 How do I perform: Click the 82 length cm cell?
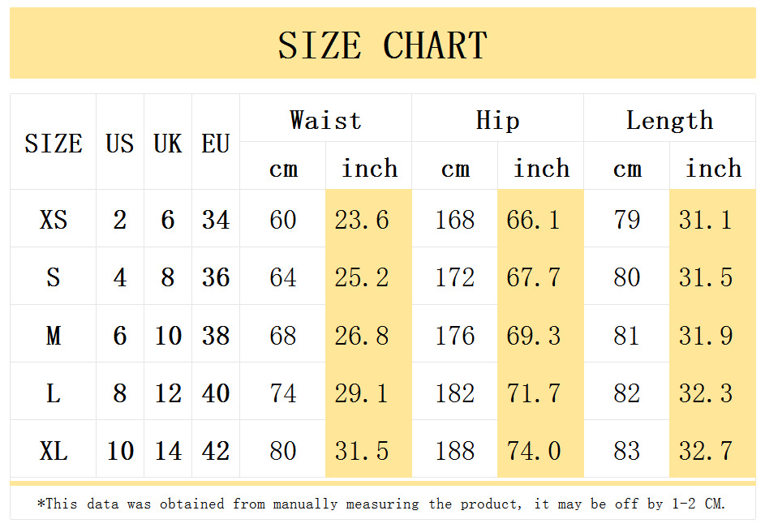coord(627,392)
